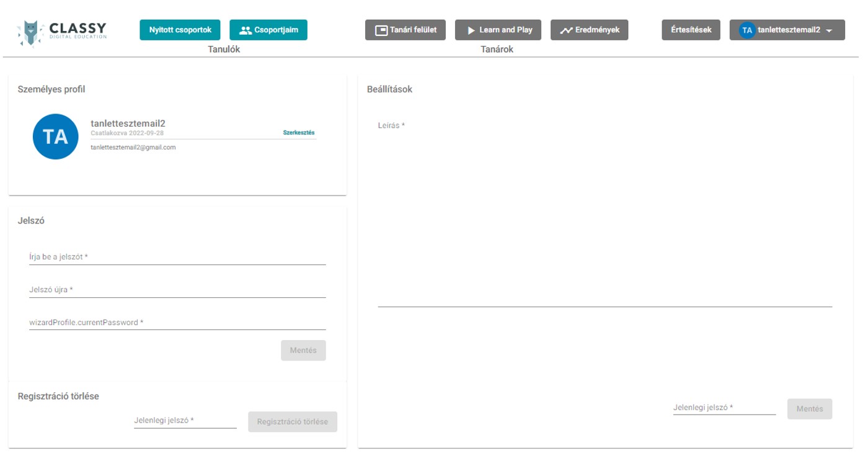Click Mentés in the Beállítások panel
The height and width of the screenshot is (471, 868).
pos(810,409)
